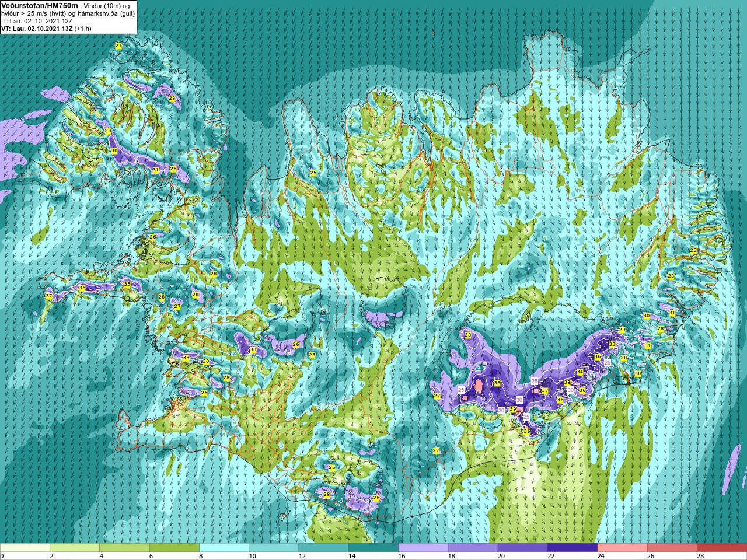Click the red 28+ legend swatch
Viewport: 747px width, 560px height.
pyautogui.click(x=722, y=548)
